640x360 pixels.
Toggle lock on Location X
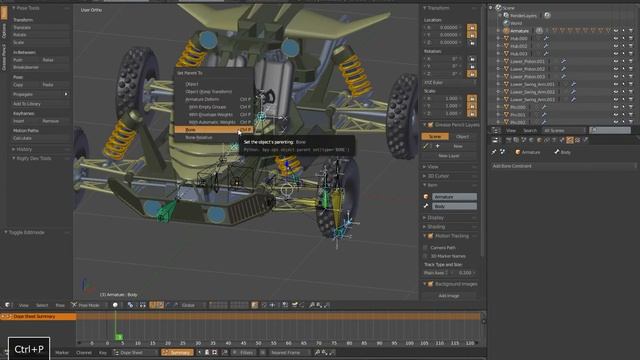click(471, 27)
